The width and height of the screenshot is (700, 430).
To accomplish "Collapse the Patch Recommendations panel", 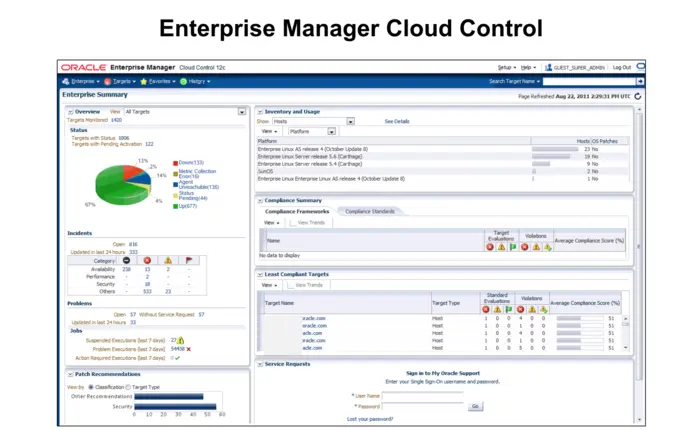I will pyautogui.click(x=71, y=374).
